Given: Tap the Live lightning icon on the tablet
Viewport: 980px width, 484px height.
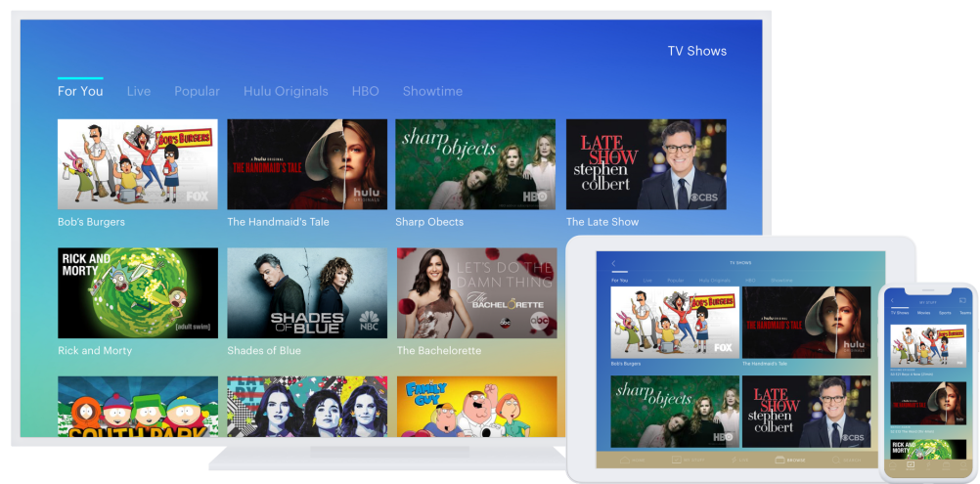Looking at the screenshot, I should click(x=734, y=460).
